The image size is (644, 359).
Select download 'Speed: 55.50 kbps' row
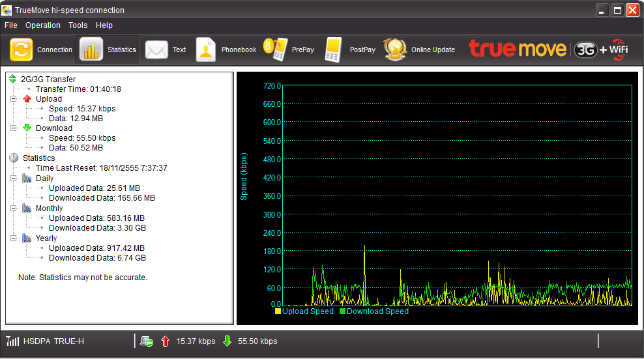point(82,138)
